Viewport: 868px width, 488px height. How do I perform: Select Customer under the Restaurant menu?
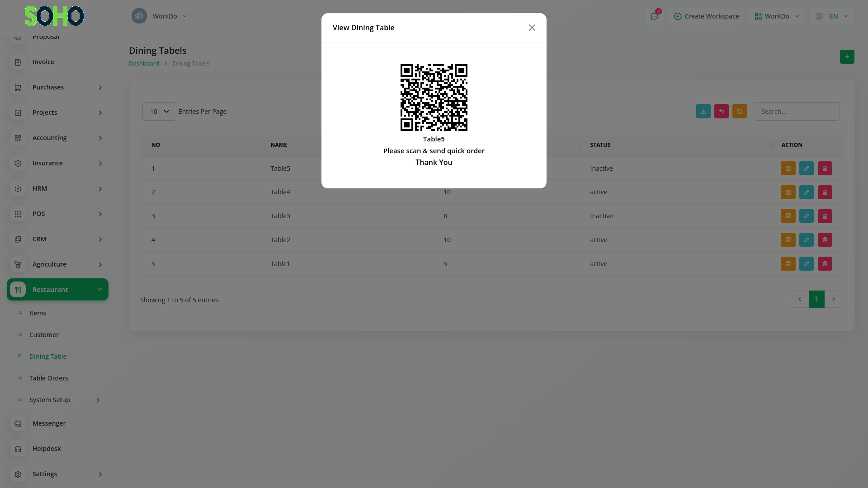pos(44,335)
